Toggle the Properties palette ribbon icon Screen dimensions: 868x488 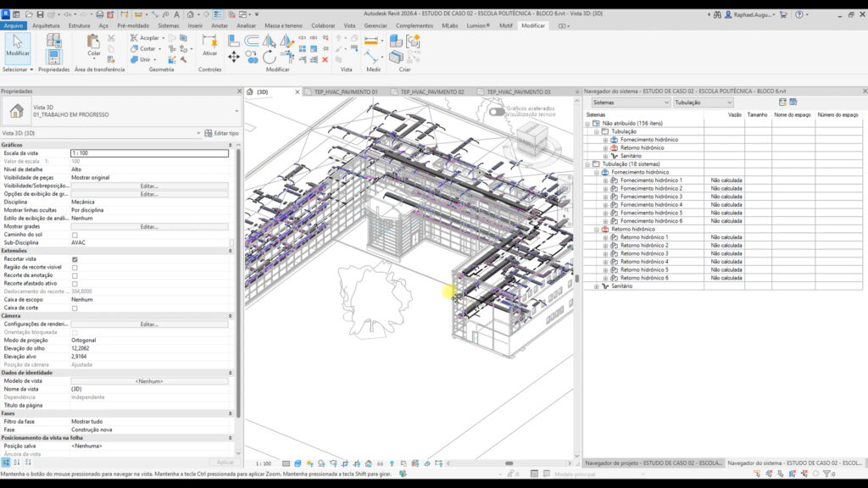53,57
